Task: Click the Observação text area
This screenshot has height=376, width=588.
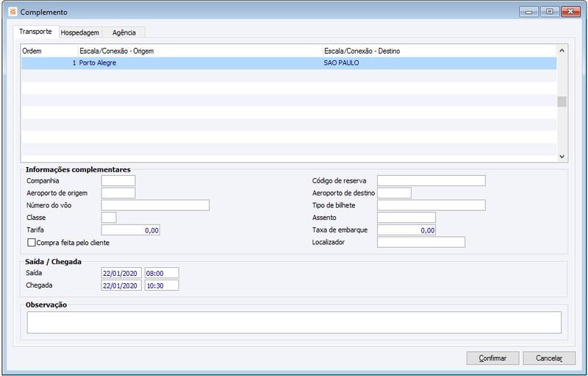Action: pyautogui.click(x=294, y=322)
